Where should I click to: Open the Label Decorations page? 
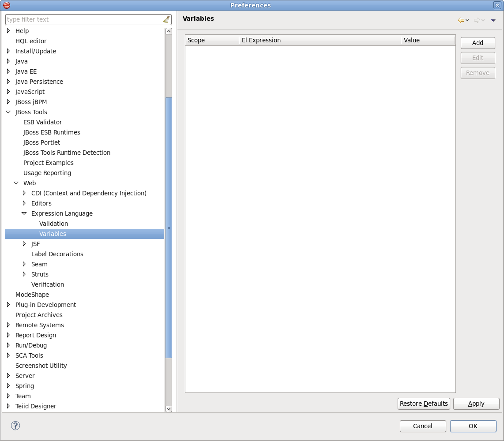click(x=57, y=254)
